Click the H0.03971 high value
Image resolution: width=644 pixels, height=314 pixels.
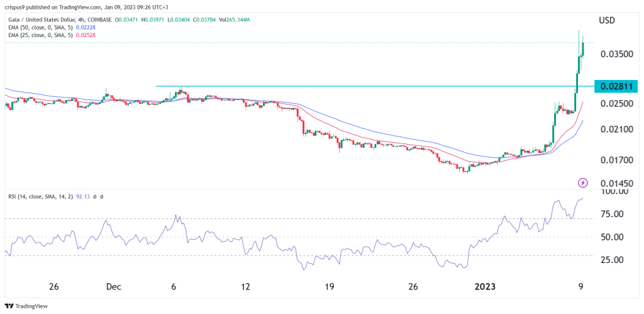(152, 20)
